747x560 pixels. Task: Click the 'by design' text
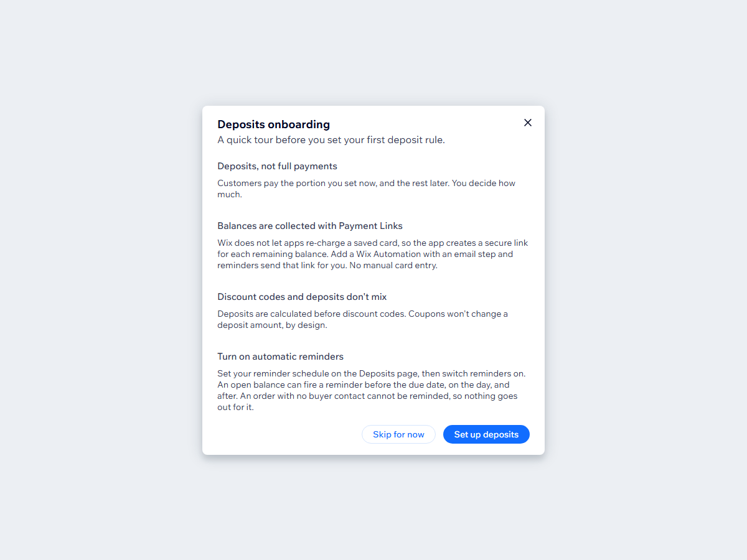click(x=306, y=325)
